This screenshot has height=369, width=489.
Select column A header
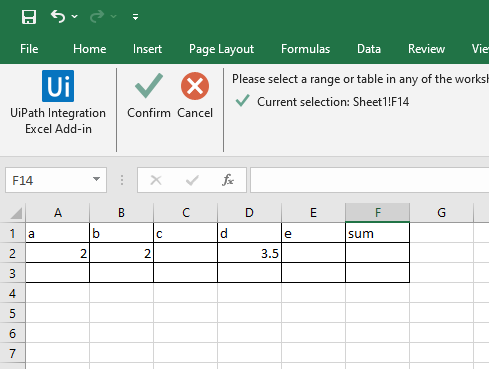click(58, 213)
